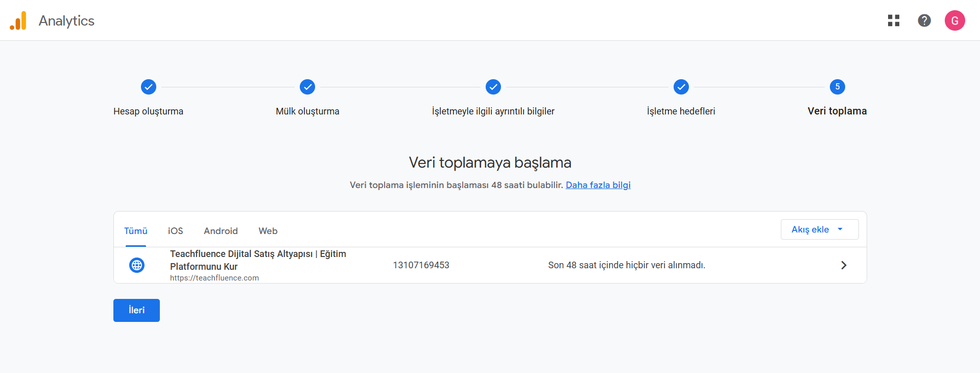Open the Akış ekle dropdown
The image size is (980, 373).
pyautogui.click(x=810, y=229)
